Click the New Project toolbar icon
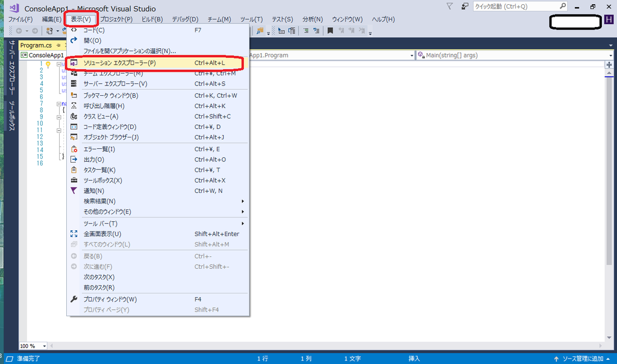Screen dimensions: 617x364 click(x=49, y=31)
